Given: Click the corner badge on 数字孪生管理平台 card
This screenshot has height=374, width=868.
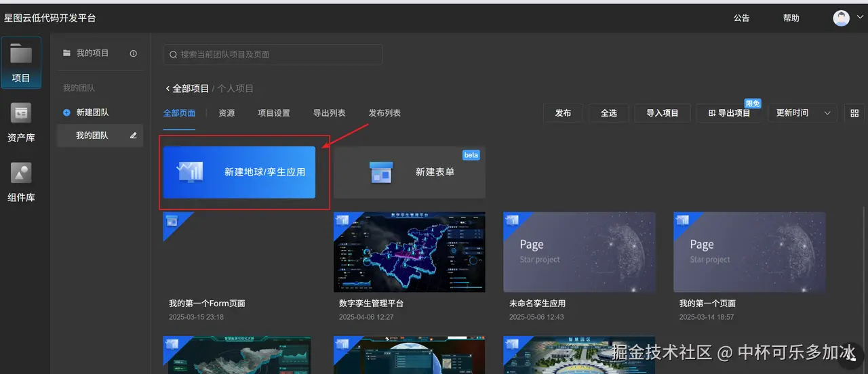Looking at the screenshot, I should pyautogui.click(x=342, y=221).
